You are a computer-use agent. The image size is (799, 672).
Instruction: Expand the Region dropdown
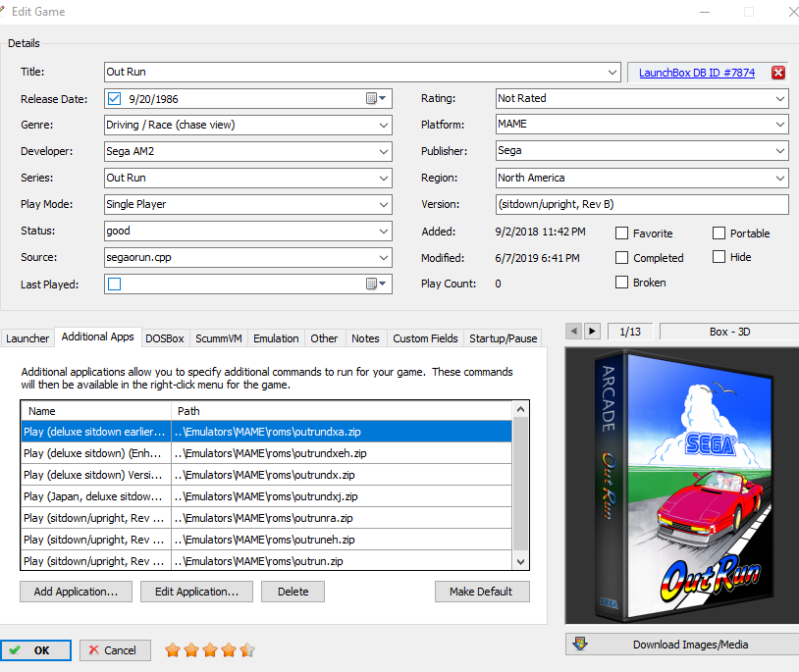(x=780, y=179)
